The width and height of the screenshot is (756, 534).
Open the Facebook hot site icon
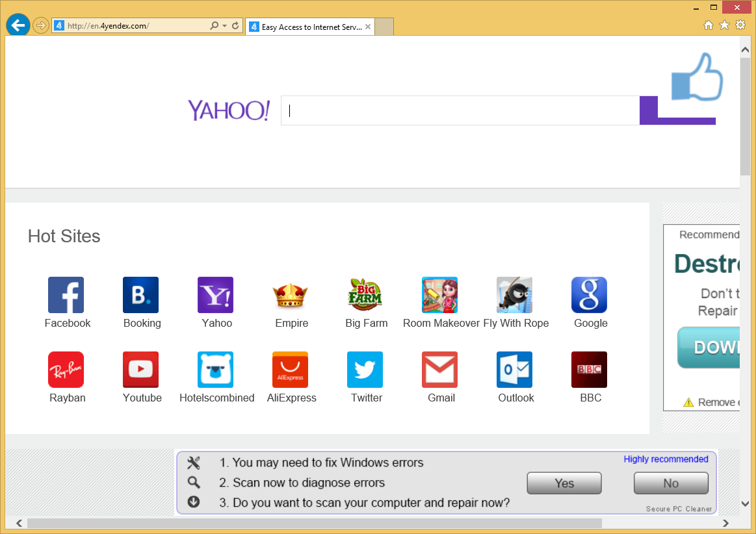[x=66, y=295]
